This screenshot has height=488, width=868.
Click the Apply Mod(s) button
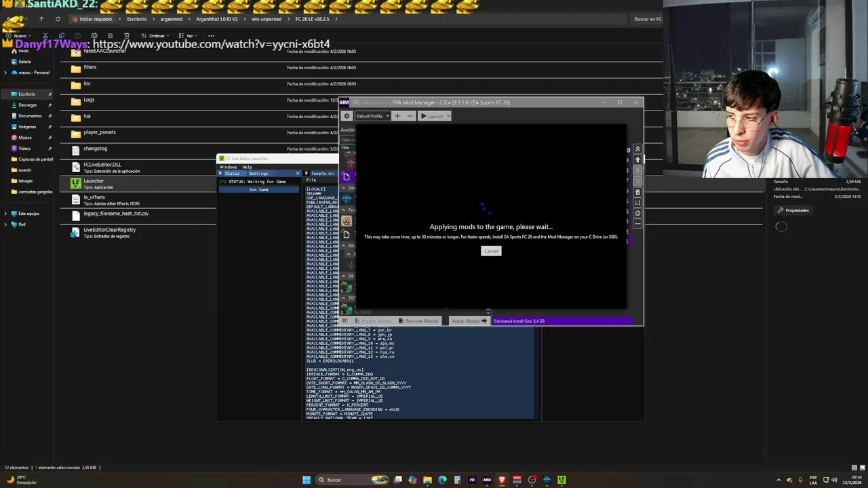(x=469, y=321)
